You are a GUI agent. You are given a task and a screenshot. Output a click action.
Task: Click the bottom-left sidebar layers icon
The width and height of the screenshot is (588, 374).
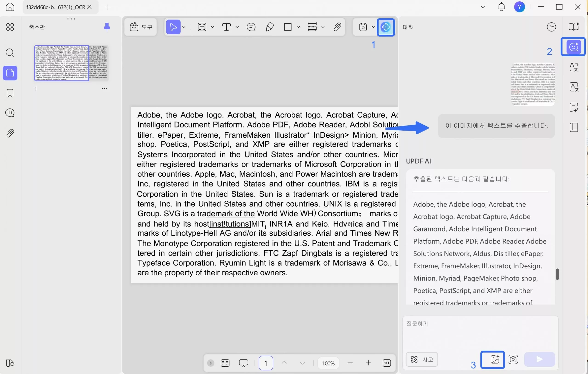(10, 363)
